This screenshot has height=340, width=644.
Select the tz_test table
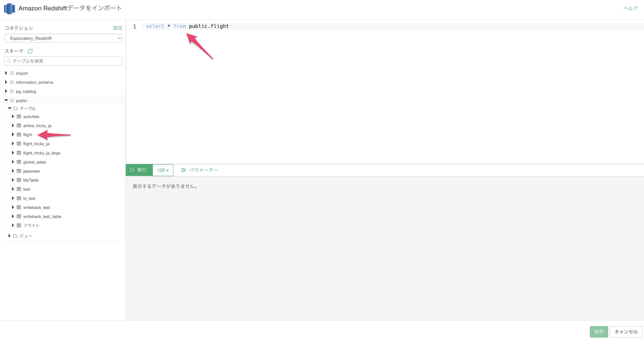[29, 198]
